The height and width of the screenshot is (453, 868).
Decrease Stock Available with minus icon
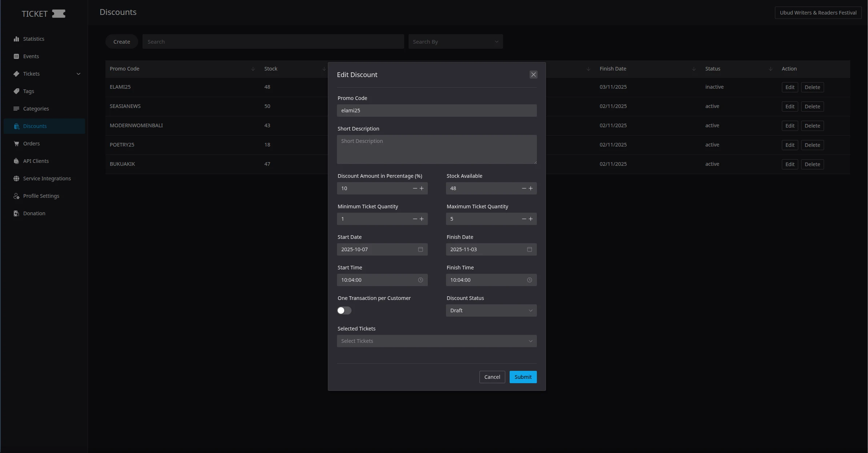coord(524,188)
